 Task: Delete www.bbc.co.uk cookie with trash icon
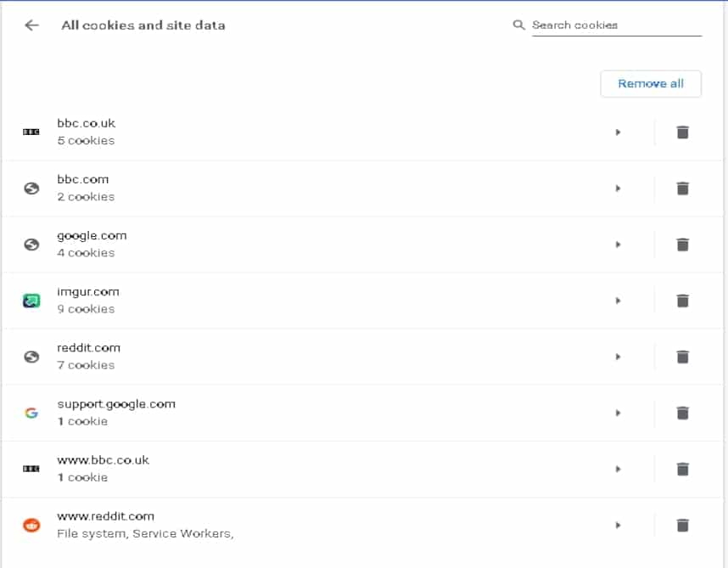[682, 469]
